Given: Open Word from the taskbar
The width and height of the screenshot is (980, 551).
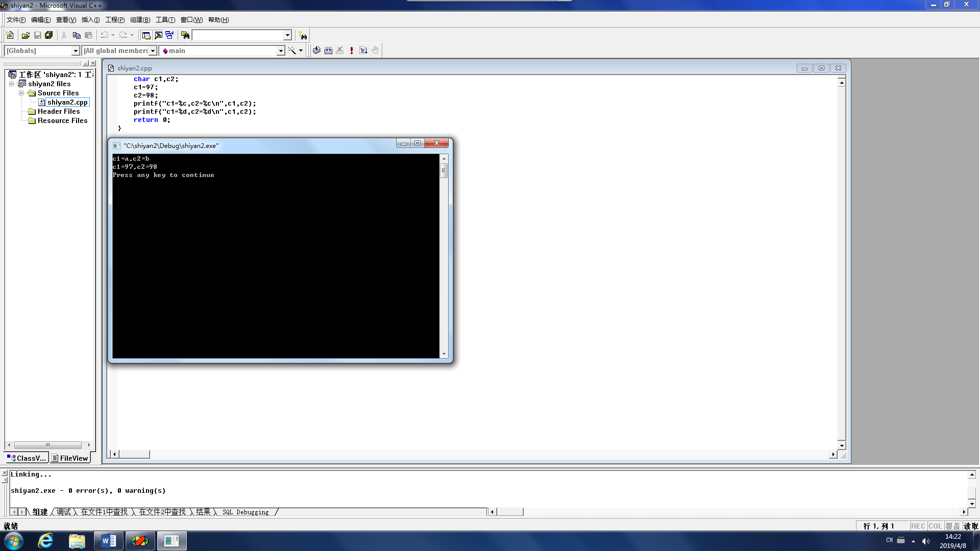Looking at the screenshot, I should (109, 541).
